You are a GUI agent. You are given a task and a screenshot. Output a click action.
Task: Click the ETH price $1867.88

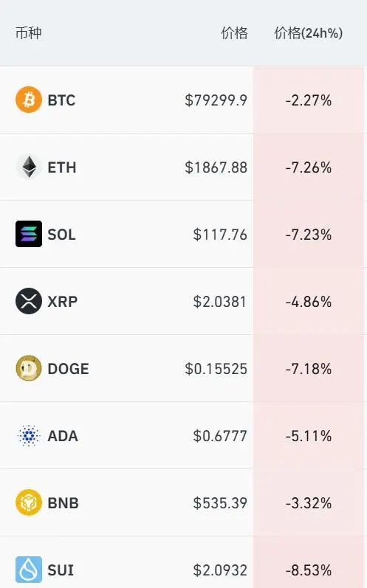click(x=216, y=167)
